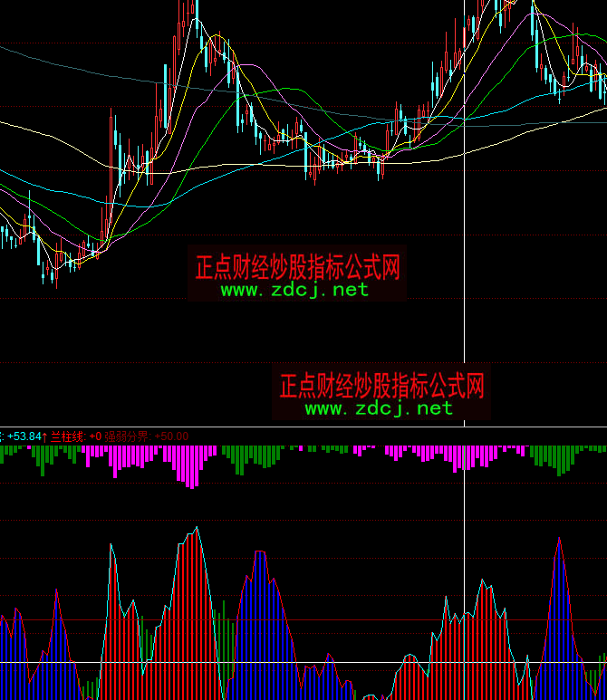
Task: Click the lower red 正点财经炒股指标公式网 watermark title
Action: 382,386
